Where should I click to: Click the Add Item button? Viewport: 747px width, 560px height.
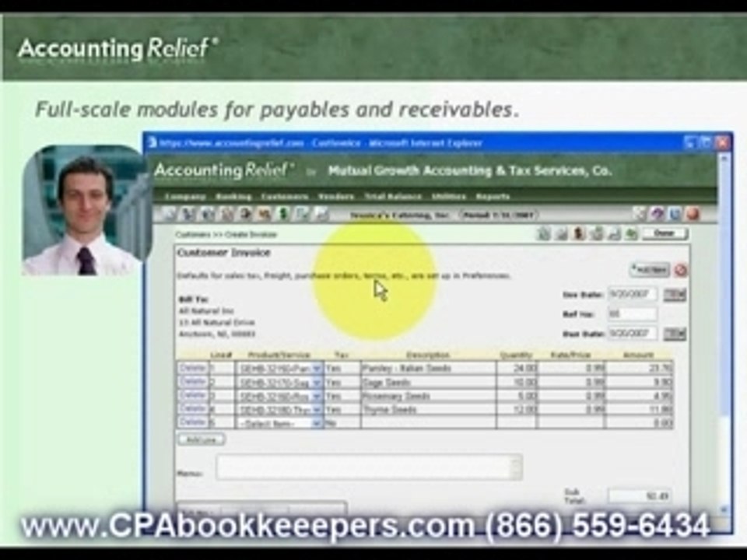click(x=650, y=270)
